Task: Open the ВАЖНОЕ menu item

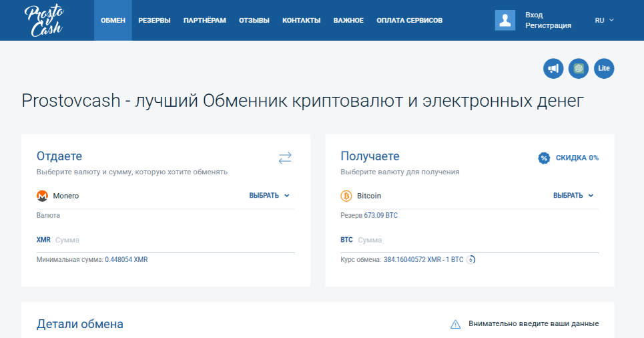Action: pos(348,20)
